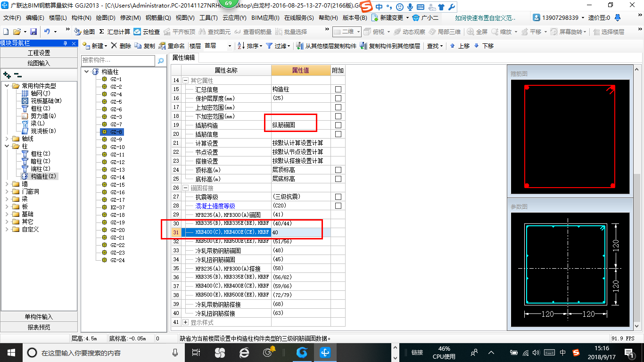Click 从其他楼层复制构件 copy from other floors

click(x=326, y=46)
